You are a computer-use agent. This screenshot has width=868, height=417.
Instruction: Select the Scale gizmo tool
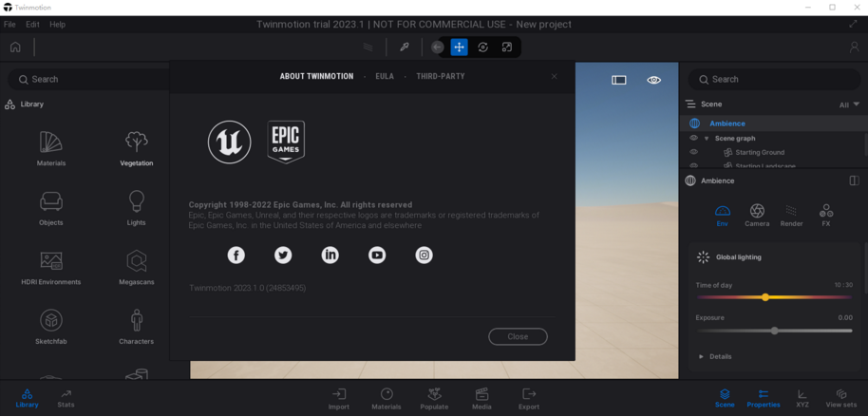[506, 47]
